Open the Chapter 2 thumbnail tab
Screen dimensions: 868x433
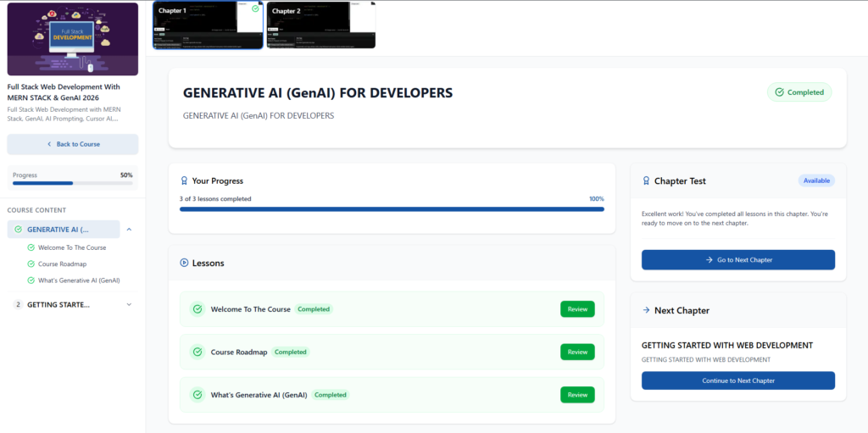(321, 25)
